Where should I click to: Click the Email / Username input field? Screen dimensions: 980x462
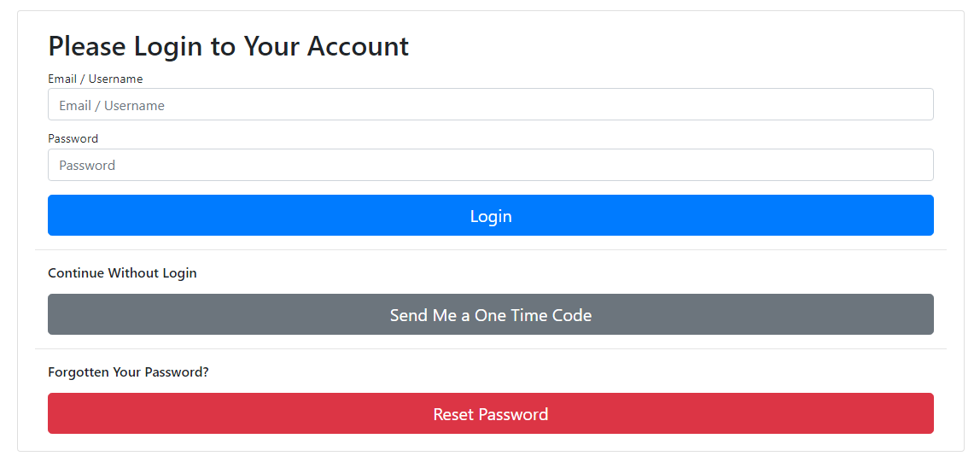pos(490,105)
